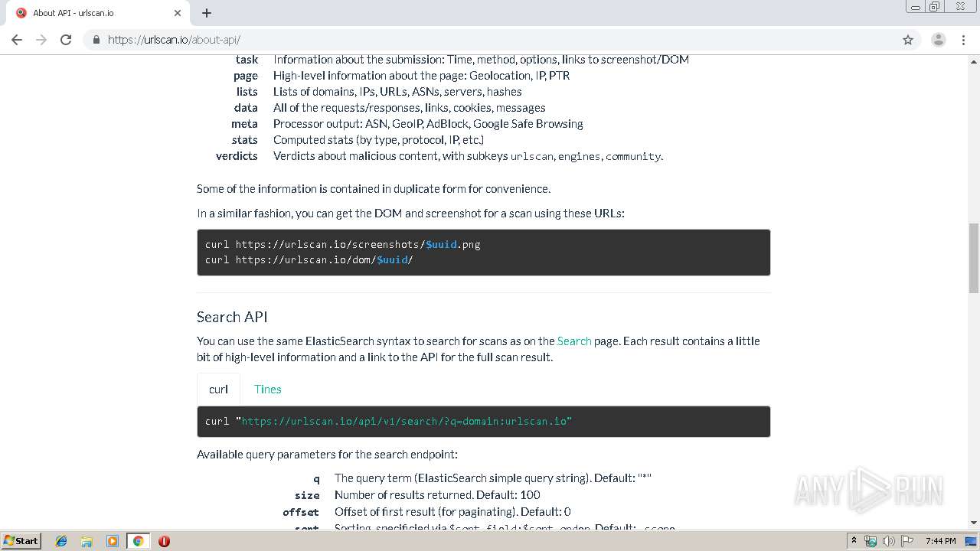Click 'All of the requests/responses' description
980x551 pixels.
tap(410, 108)
